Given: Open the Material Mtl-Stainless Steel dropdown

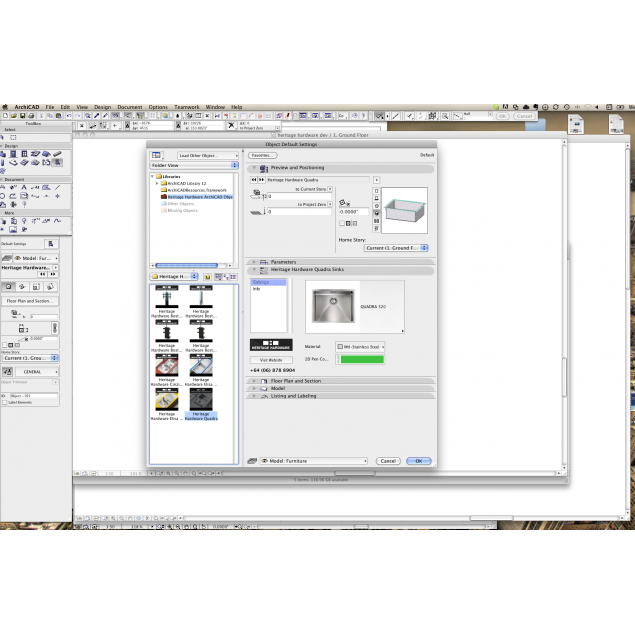Looking at the screenshot, I should [x=360, y=347].
